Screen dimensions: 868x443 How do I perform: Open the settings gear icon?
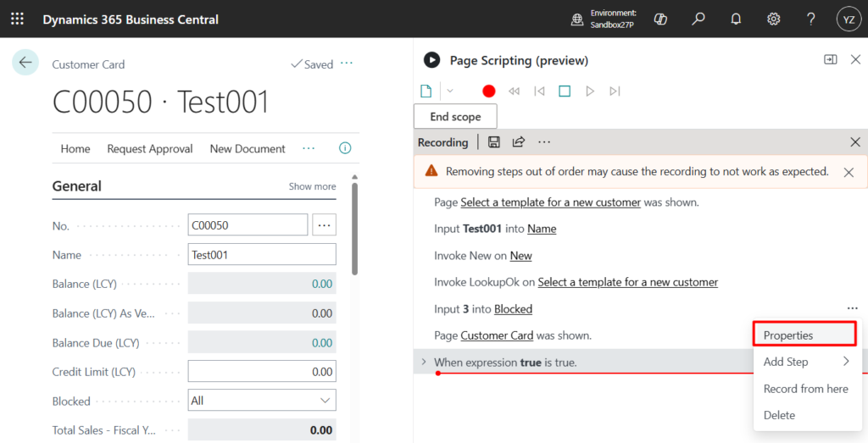coord(773,19)
